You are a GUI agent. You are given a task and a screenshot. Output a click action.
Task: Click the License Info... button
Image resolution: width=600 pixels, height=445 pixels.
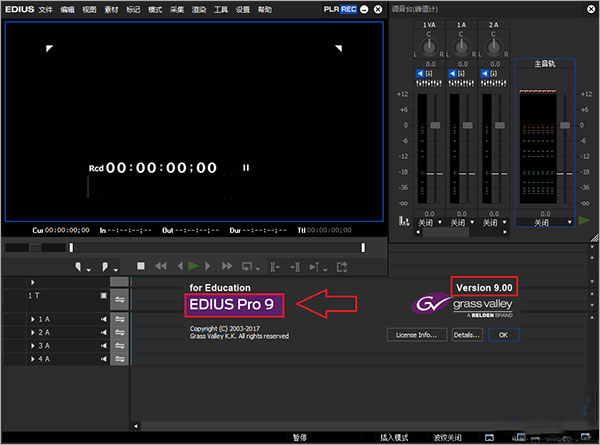(417, 335)
